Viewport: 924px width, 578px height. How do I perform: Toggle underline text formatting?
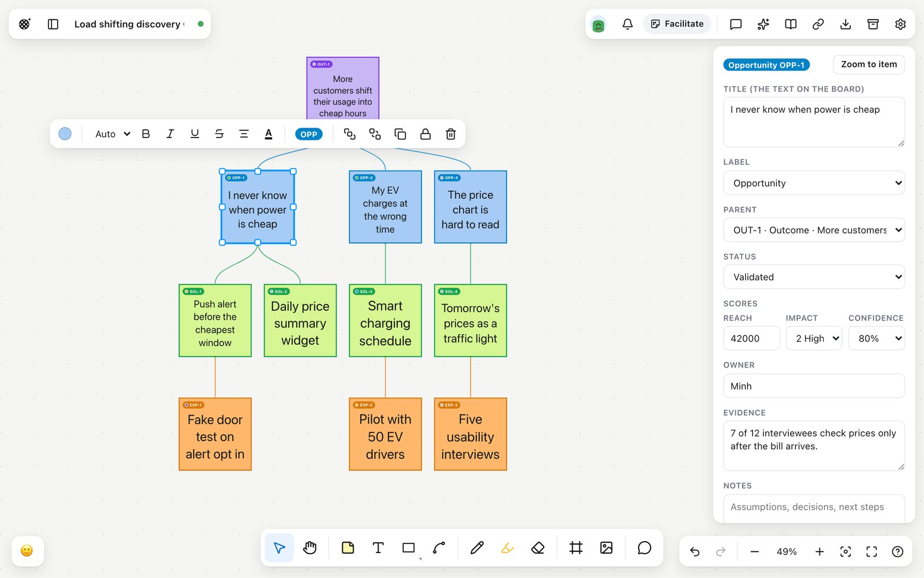pos(195,134)
